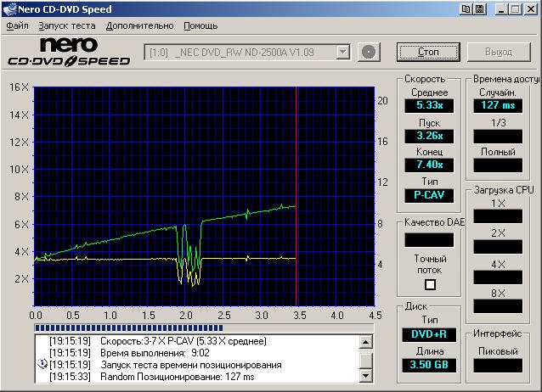Viewport: 542px width, 392px height.
Task: Click the info icon in the log list
Action: pos(42,365)
